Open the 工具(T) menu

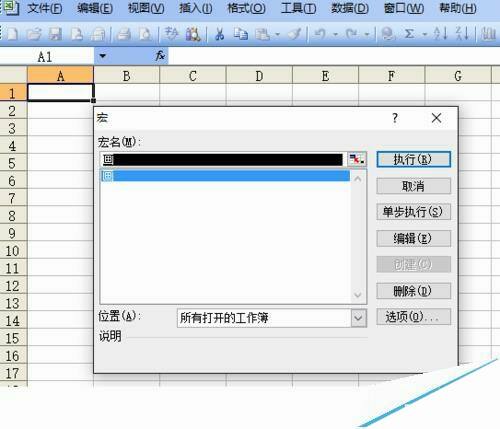(298, 8)
